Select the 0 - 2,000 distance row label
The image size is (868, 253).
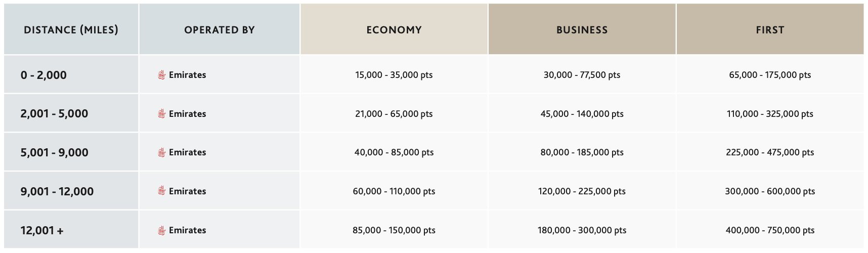click(x=44, y=75)
